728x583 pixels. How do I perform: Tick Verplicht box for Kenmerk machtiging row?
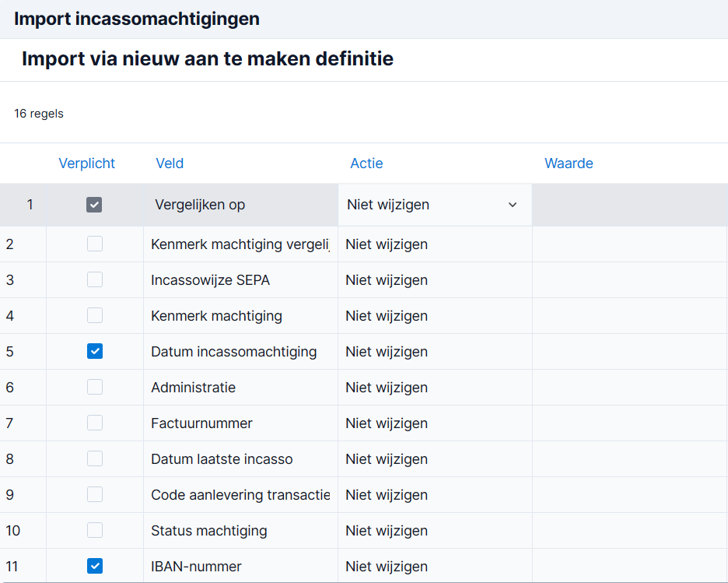pyautogui.click(x=95, y=315)
